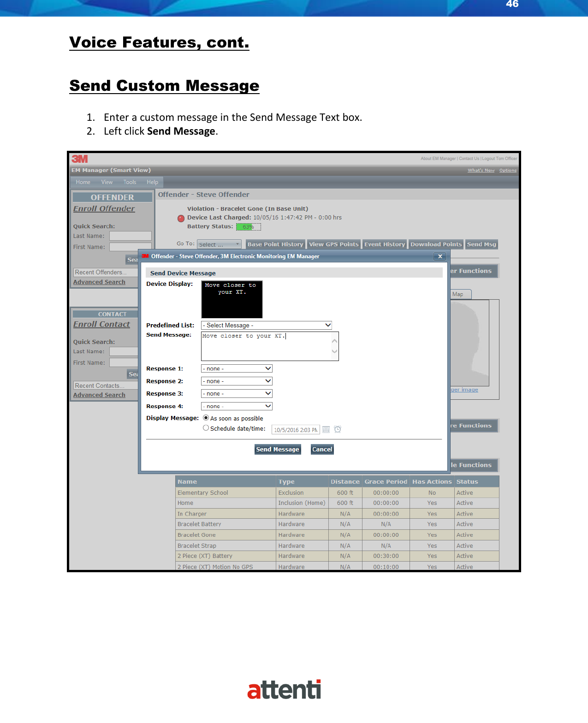Open the Tools menu
Screen dimensions: 588x723
click(x=130, y=182)
